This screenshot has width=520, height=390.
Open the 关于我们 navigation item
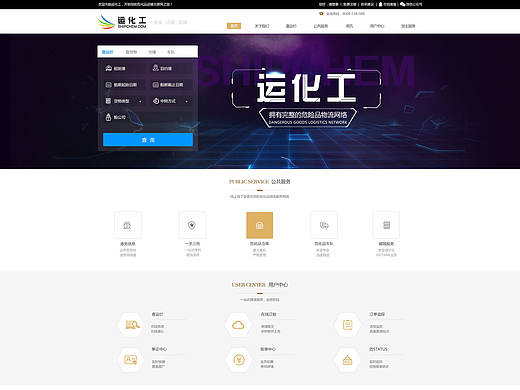click(262, 26)
